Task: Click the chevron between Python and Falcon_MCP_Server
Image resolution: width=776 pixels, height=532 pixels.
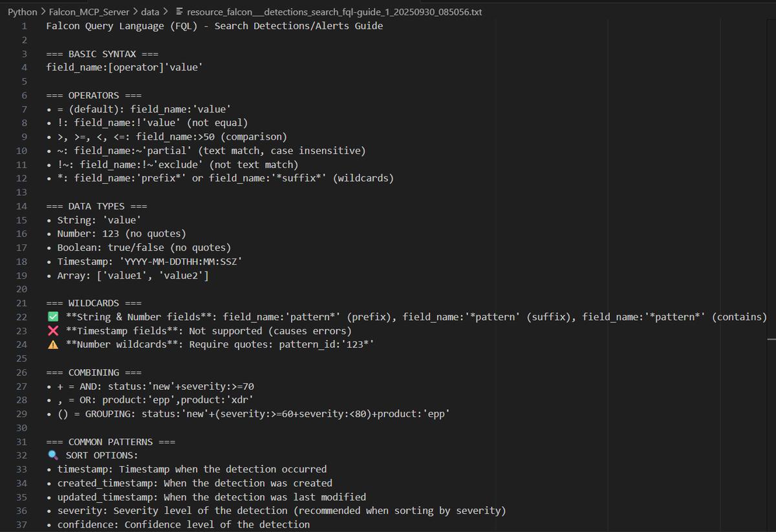Action: click(43, 12)
